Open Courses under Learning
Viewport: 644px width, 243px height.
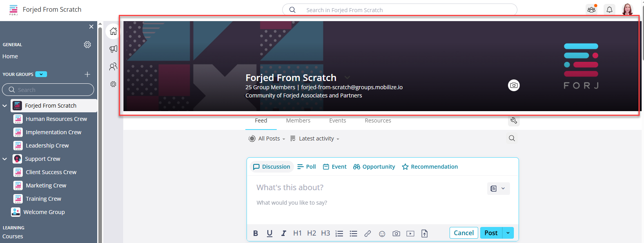(13, 236)
